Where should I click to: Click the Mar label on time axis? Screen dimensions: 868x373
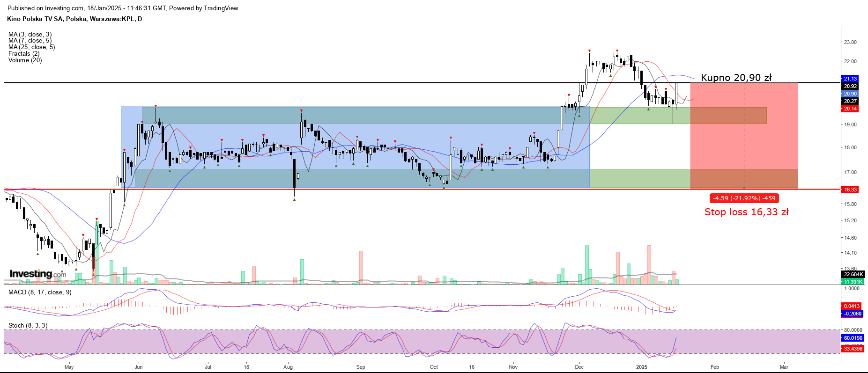(784, 367)
